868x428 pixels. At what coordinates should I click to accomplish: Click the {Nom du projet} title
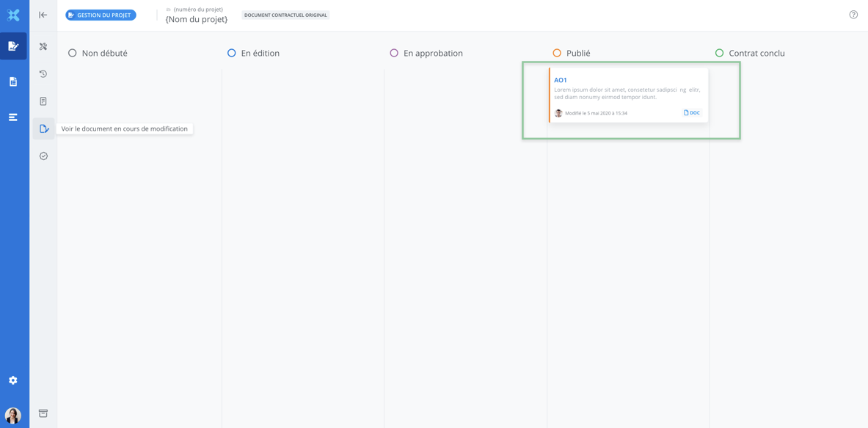(x=197, y=20)
